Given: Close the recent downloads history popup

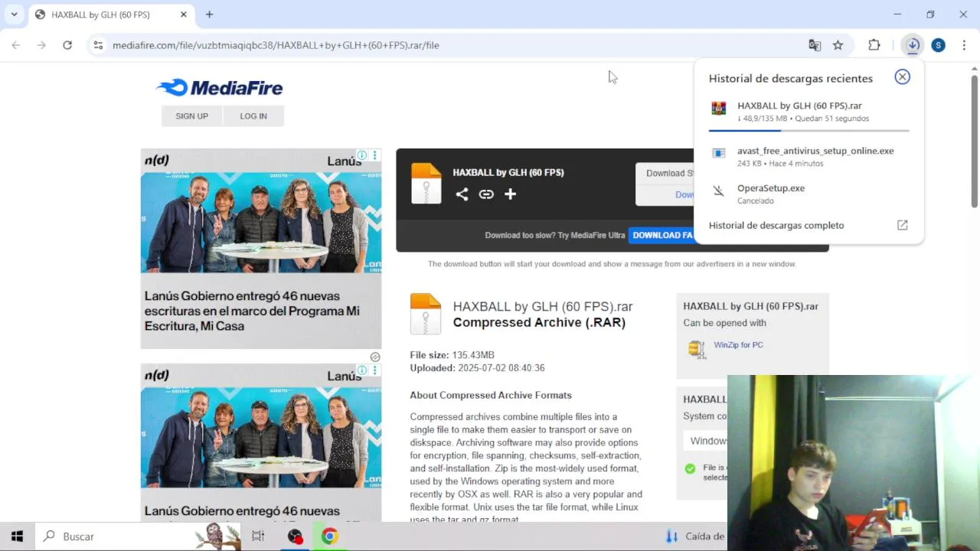Looking at the screenshot, I should 903,77.
